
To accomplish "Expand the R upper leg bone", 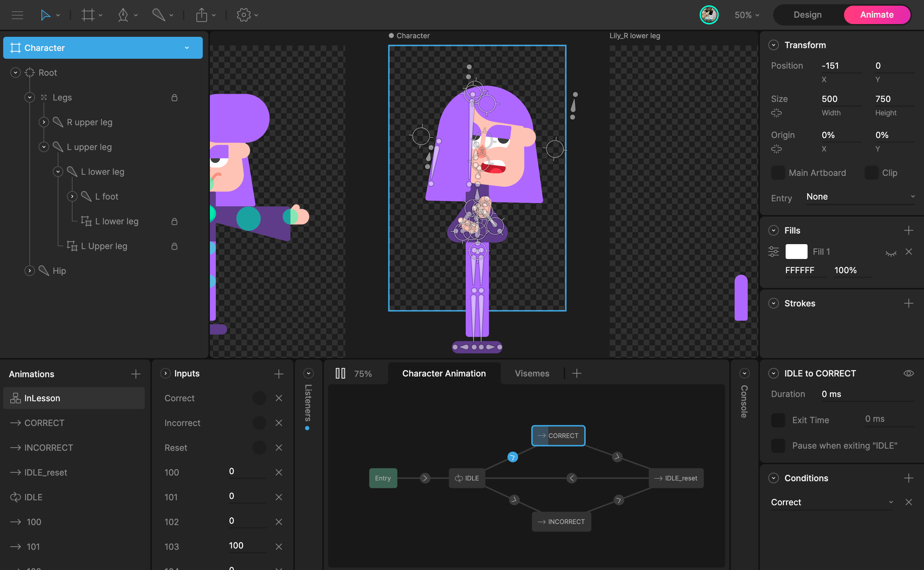I will 44,122.
